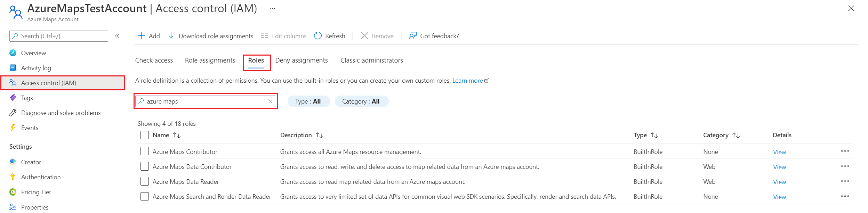Click the Add plus icon
868x213 pixels.
click(141, 36)
